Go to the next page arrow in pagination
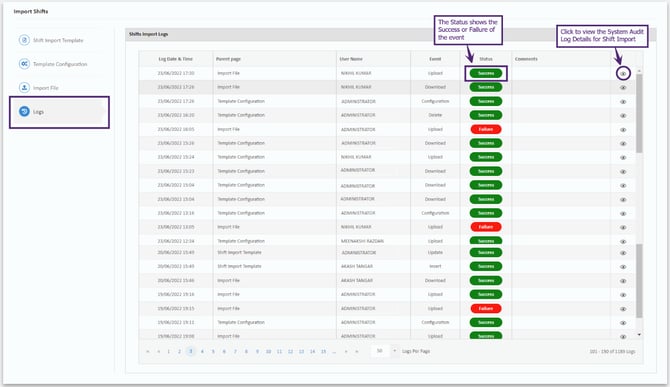Viewport: 670px width, 387px height. [x=346, y=352]
